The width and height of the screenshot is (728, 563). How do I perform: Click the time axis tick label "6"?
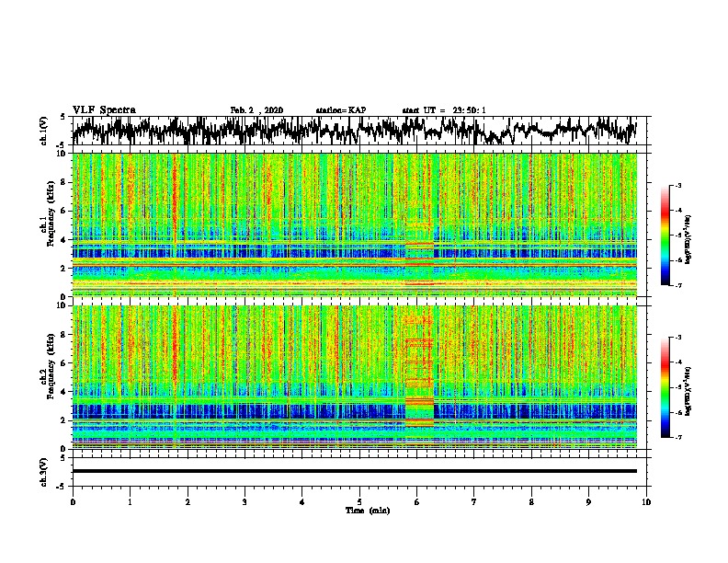coord(417,502)
